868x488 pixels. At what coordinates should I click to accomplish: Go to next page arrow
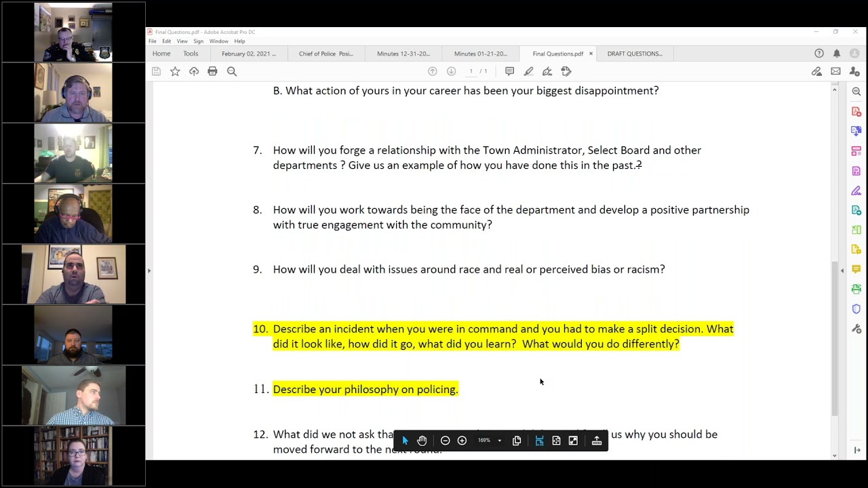[451, 71]
